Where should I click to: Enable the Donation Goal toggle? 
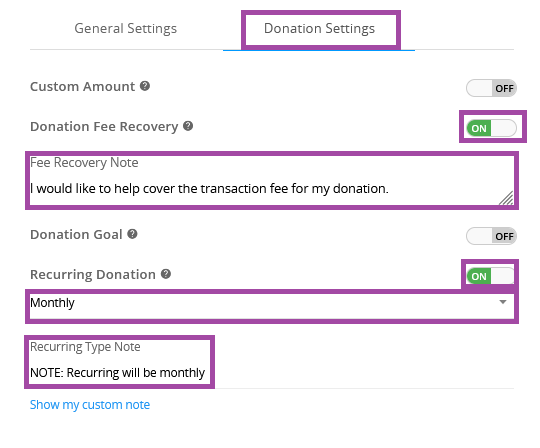point(491,236)
